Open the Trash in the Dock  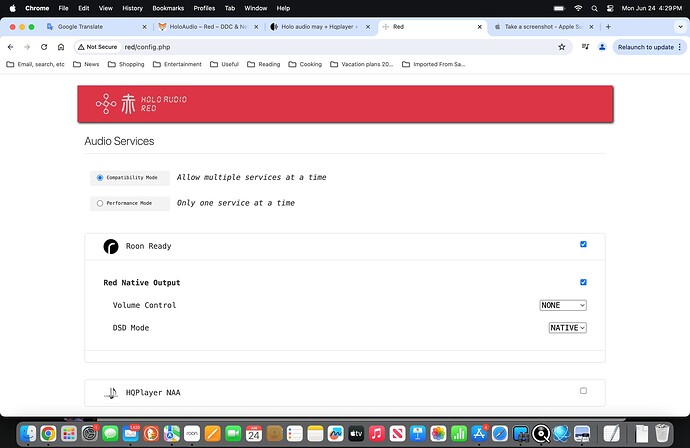tap(662, 433)
